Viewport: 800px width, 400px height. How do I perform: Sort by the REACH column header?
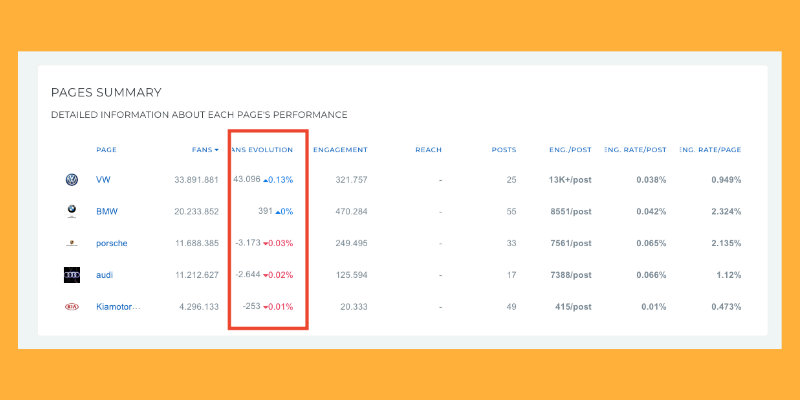coord(429,150)
